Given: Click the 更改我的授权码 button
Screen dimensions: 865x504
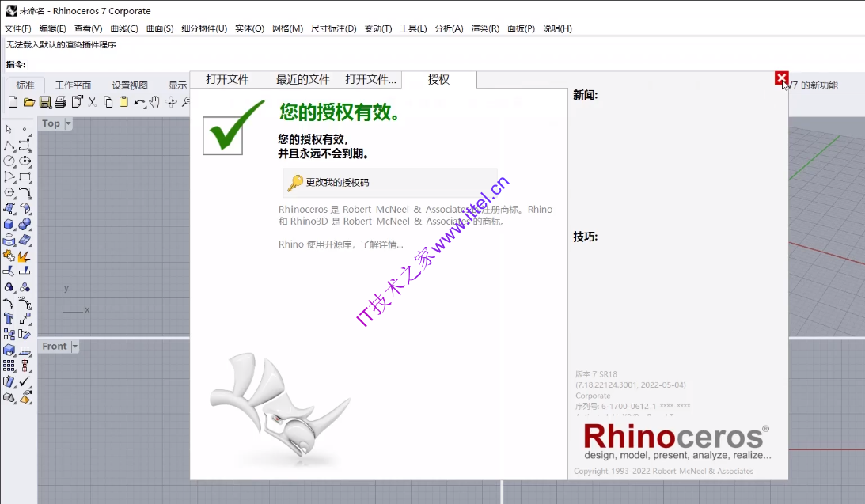Looking at the screenshot, I should click(390, 183).
